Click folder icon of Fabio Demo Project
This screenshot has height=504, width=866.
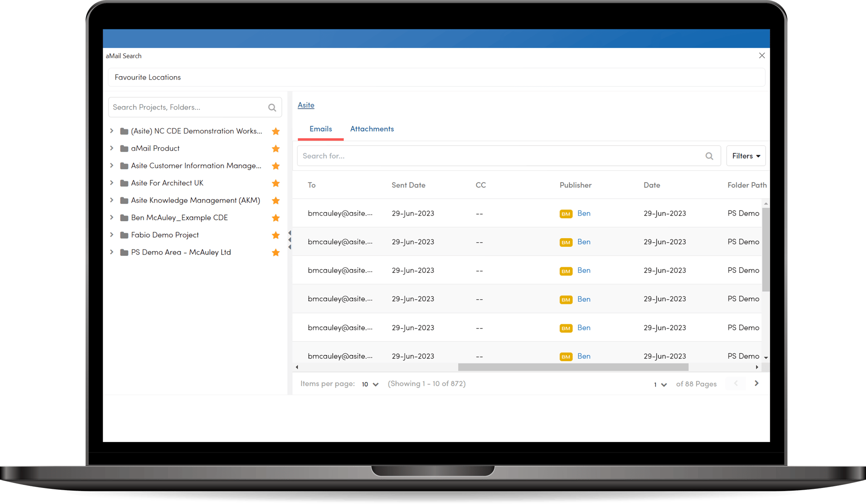[124, 235]
